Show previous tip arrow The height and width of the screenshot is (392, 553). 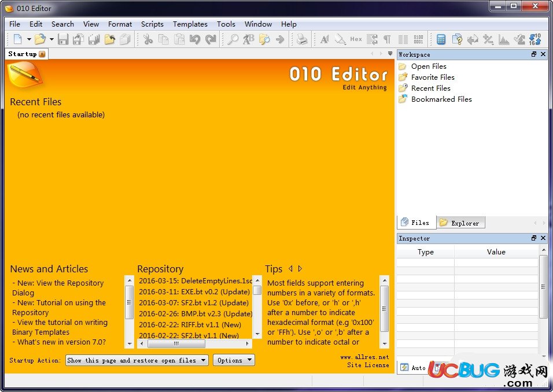click(x=290, y=269)
